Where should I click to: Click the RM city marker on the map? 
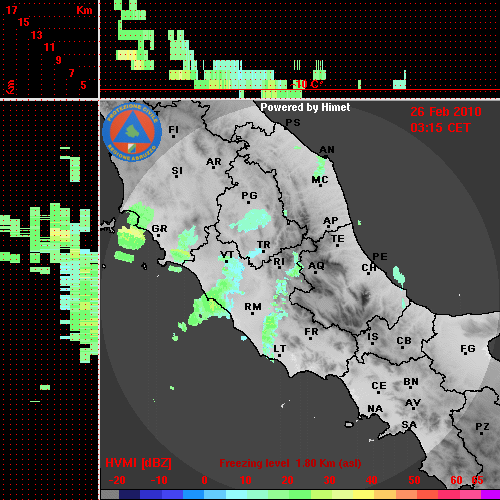[x=252, y=313]
